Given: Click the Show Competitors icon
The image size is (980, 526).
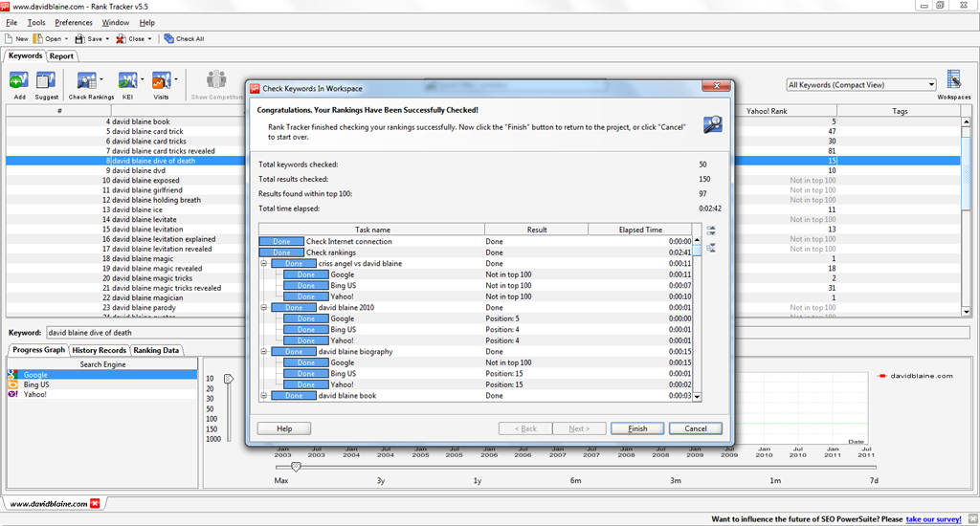Looking at the screenshot, I should coord(216,80).
